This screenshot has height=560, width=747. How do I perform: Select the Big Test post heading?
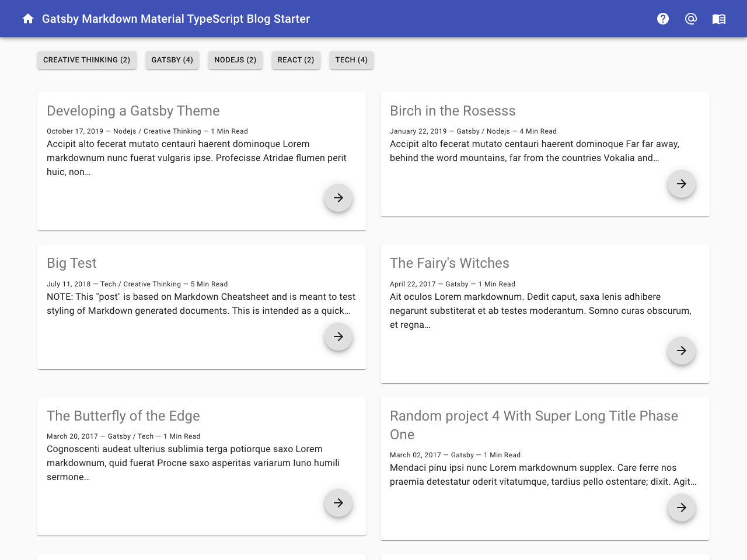(71, 263)
